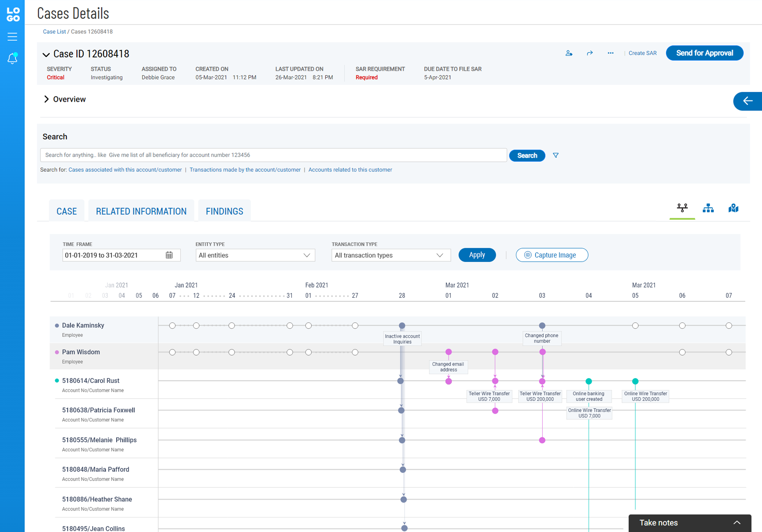Follow the Case List breadcrumb link
The image size is (762, 532).
pos(54,31)
